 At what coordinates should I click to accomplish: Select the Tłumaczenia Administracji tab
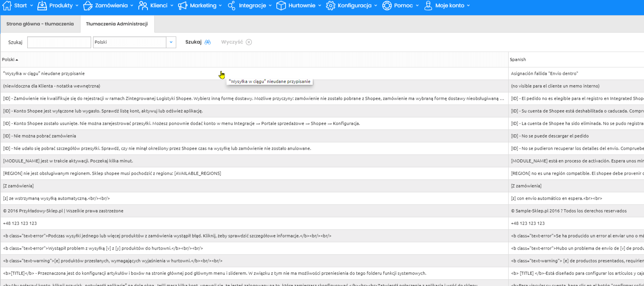pos(117,24)
